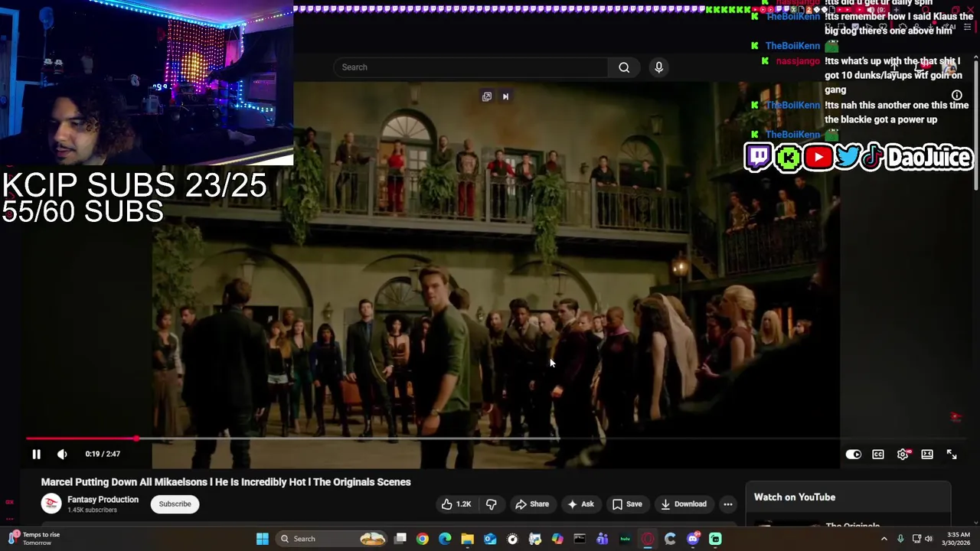Open the miniplayer icon above the video
Viewport: 980px width, 551px height.
487,96
